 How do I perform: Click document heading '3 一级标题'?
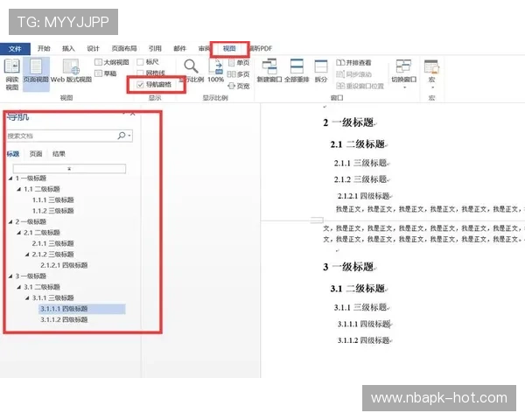[349, 267]
